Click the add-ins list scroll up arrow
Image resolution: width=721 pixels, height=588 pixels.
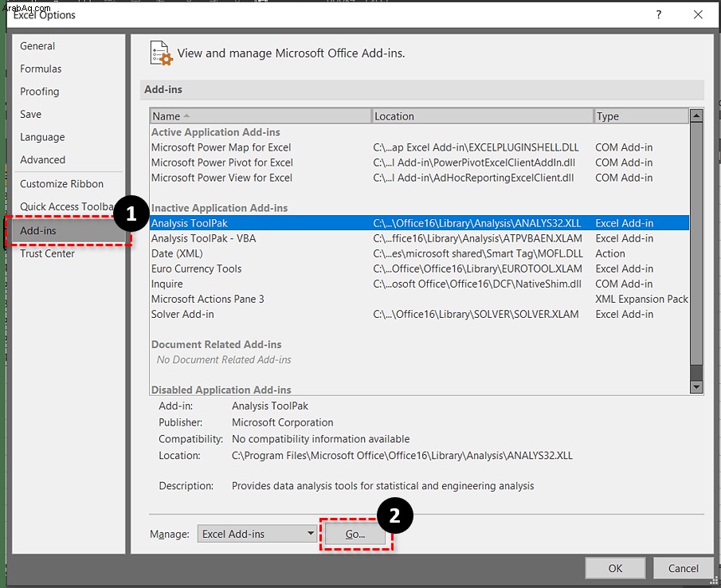(x=696, y=116)
